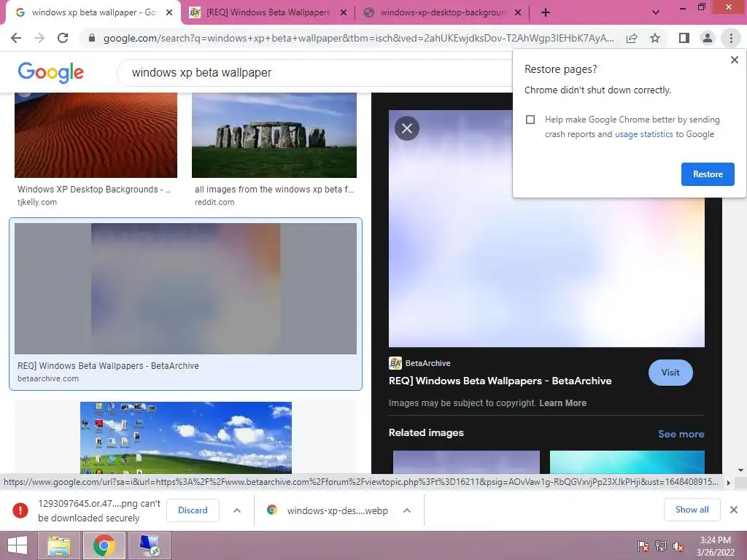Open the Bliss desktop screenshot thumbnail

click(x=186, y=437)
